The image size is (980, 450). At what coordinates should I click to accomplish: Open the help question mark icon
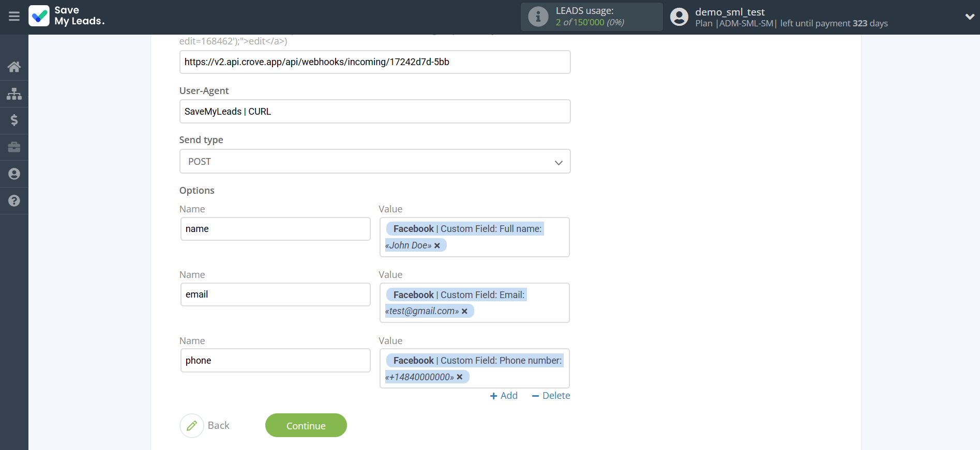[14, 201]
